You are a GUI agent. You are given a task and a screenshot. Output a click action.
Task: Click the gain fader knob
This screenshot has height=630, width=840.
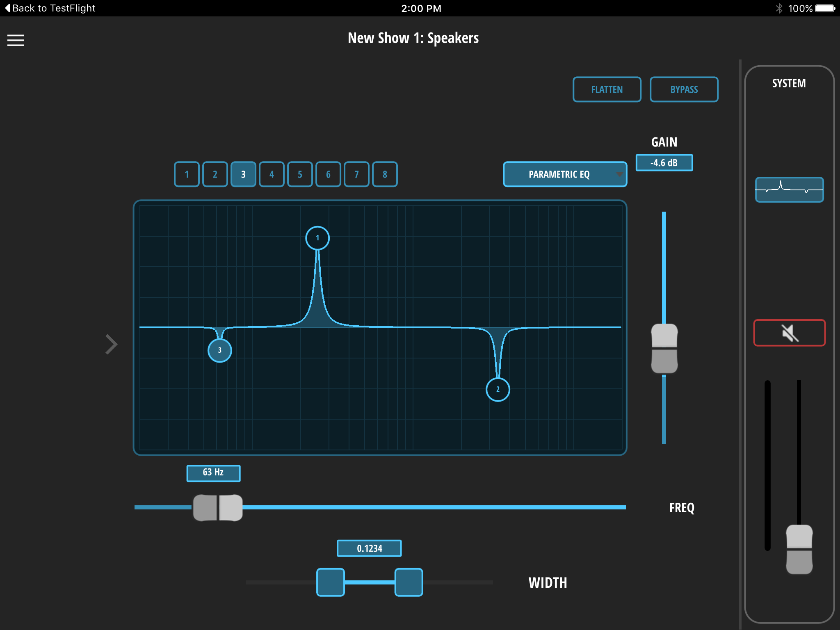click(x=664, y=349)
